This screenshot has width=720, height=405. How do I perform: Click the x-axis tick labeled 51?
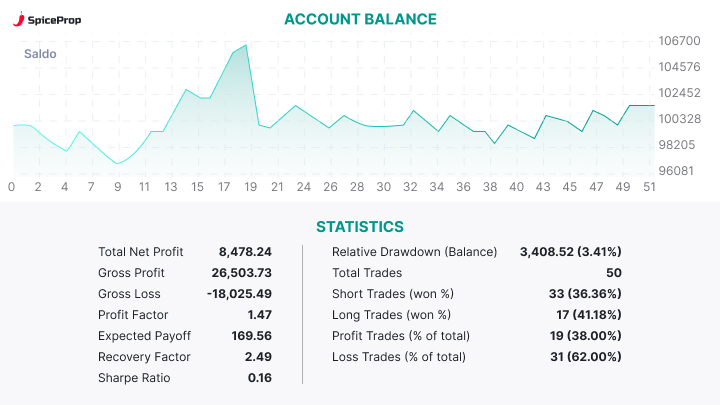pos(651,187)
